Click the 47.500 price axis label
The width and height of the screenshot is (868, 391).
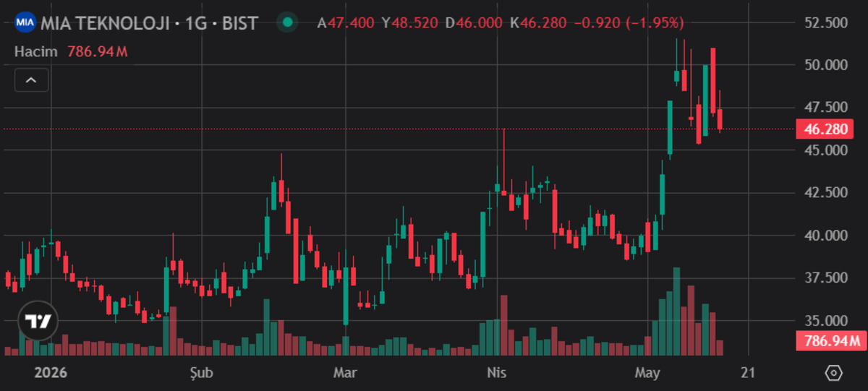click(825, 108)
